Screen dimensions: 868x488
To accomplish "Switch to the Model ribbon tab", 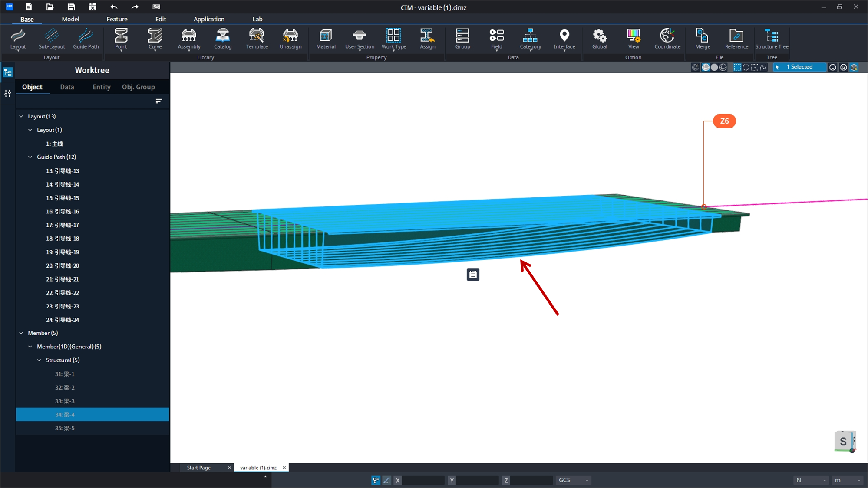I will tap(70, 19).
